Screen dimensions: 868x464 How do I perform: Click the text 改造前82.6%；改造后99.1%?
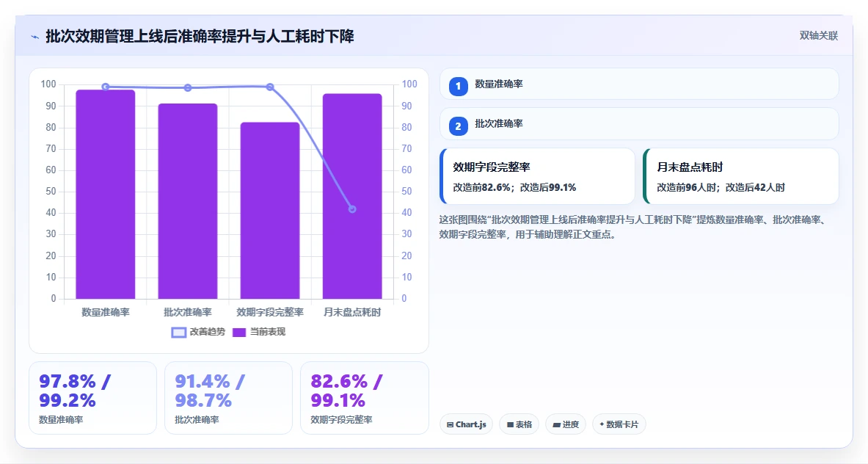[514, 188]
